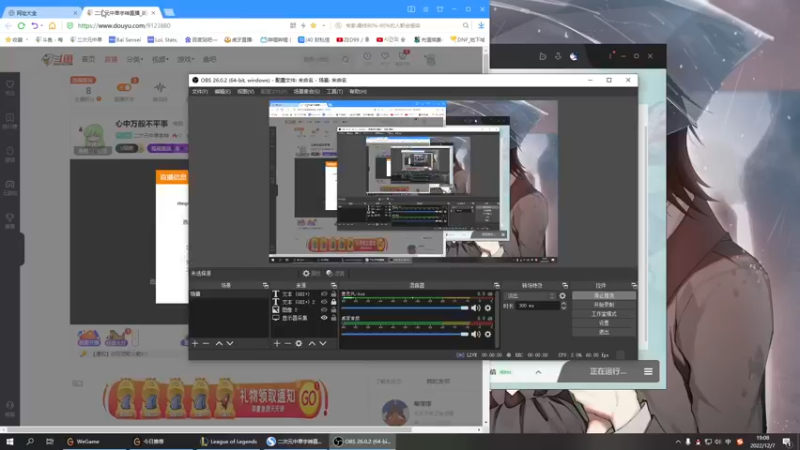The height and width of the screenshot is (450, 800).
Task: Click the browser undo-close-tab icon
Action: pos(35,26)
